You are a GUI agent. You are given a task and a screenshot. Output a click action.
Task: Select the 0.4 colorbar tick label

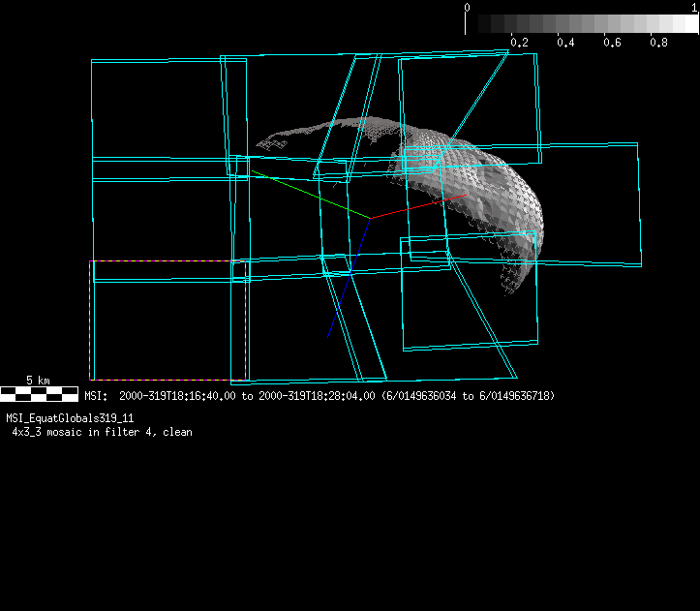click(x=565, y=43)
